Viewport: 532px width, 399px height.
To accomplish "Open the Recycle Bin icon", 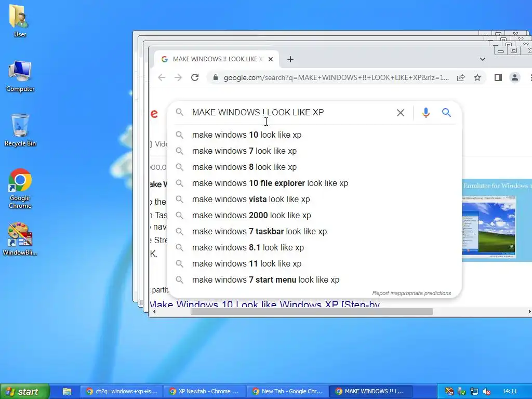I will click(x=20, y=130).
